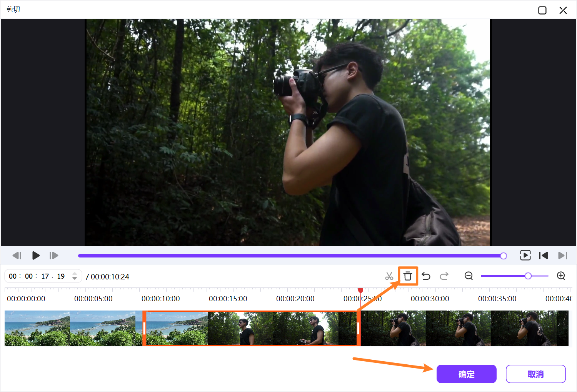Click the frames field showing 19
Screen dimensions: 577x392
pos(61,276)
